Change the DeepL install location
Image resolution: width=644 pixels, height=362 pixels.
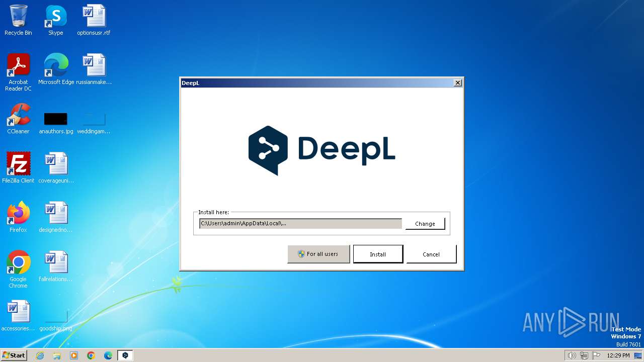[x=425, y=224]
